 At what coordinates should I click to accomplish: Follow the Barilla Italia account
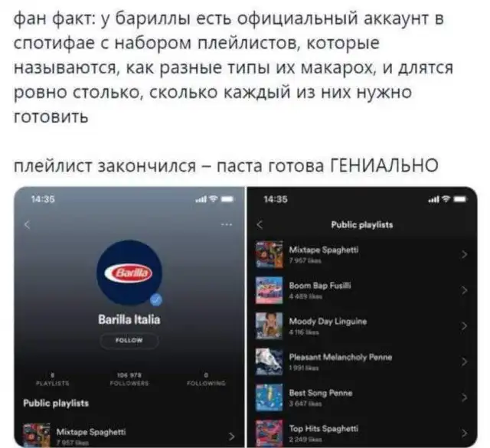[129, 340]
